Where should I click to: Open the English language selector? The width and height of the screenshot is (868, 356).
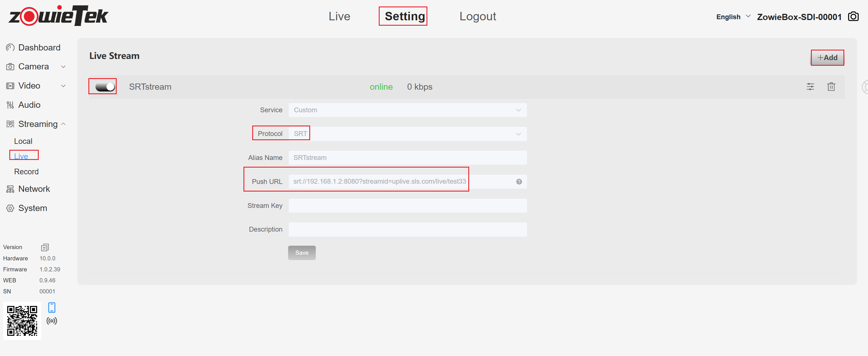(x=733, y=17)
